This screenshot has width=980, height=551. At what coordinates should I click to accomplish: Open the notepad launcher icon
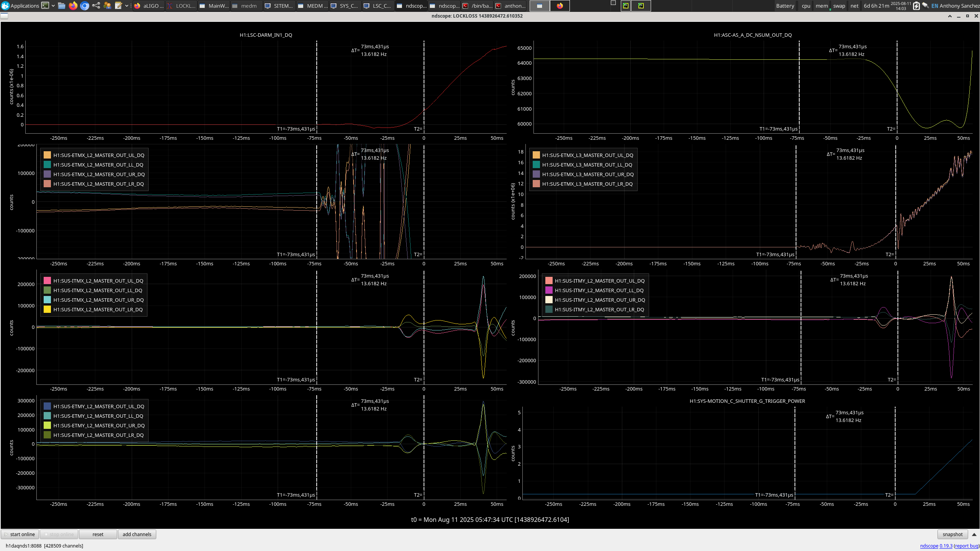(x=119, y=6)
